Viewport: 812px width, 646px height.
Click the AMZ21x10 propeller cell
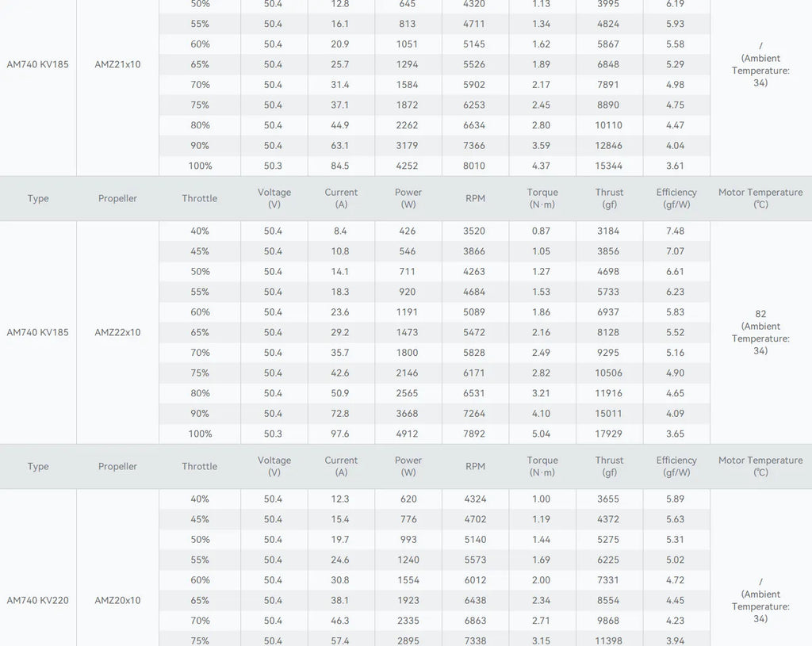coord(117,64)
